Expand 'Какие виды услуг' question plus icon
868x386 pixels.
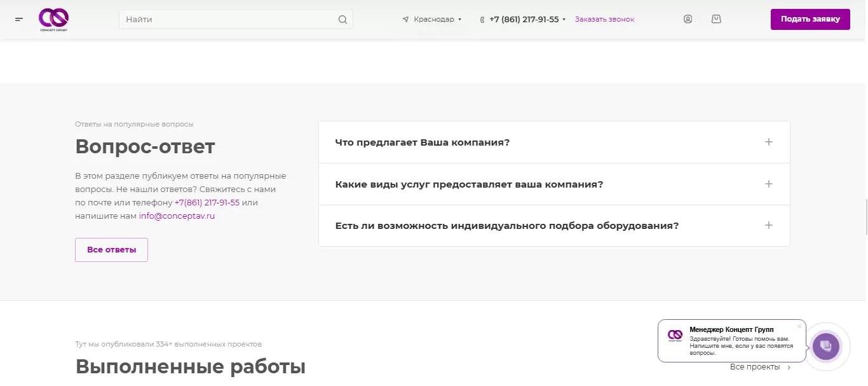point(768,184)
